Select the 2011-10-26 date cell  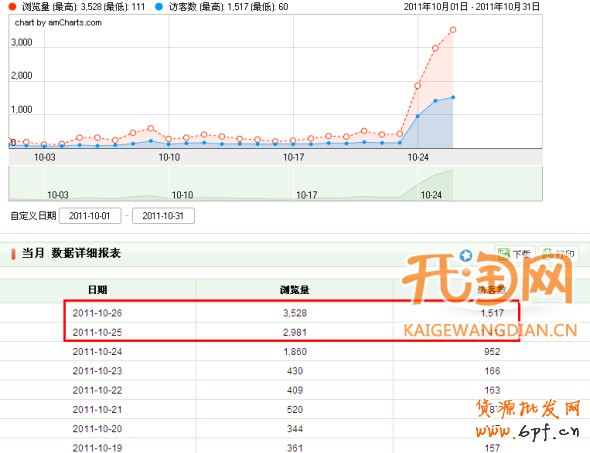pos(97,313)
